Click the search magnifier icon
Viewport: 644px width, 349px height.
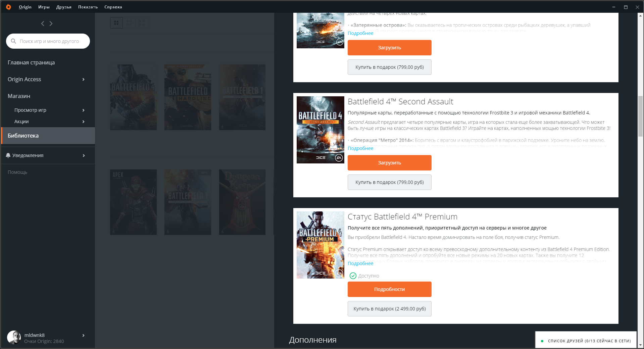click(13, 41)
